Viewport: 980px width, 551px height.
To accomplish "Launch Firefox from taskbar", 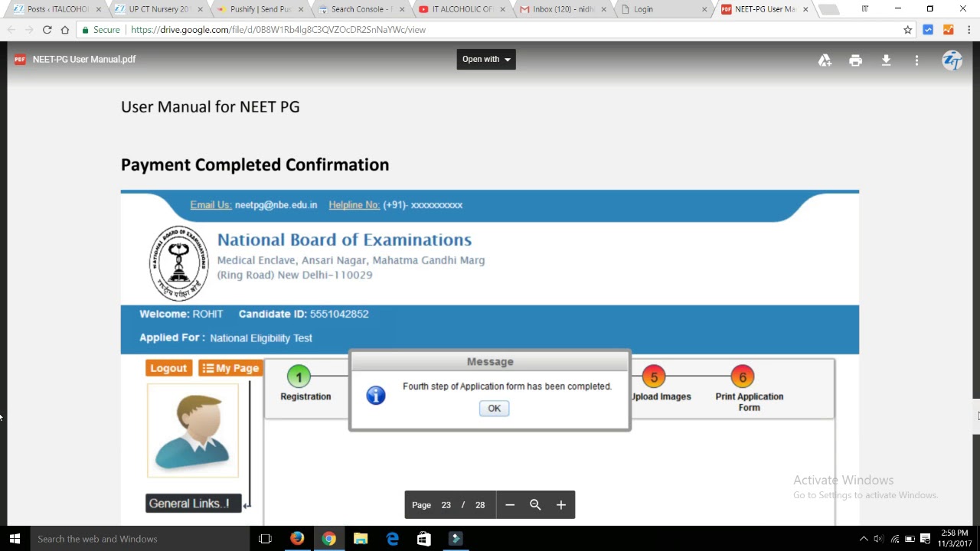I will pos(297,539).
